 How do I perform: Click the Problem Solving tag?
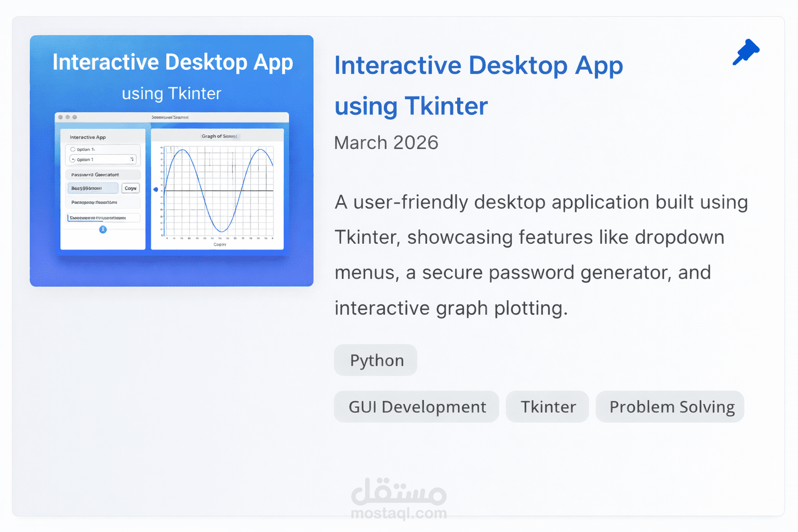pos(670,407)
